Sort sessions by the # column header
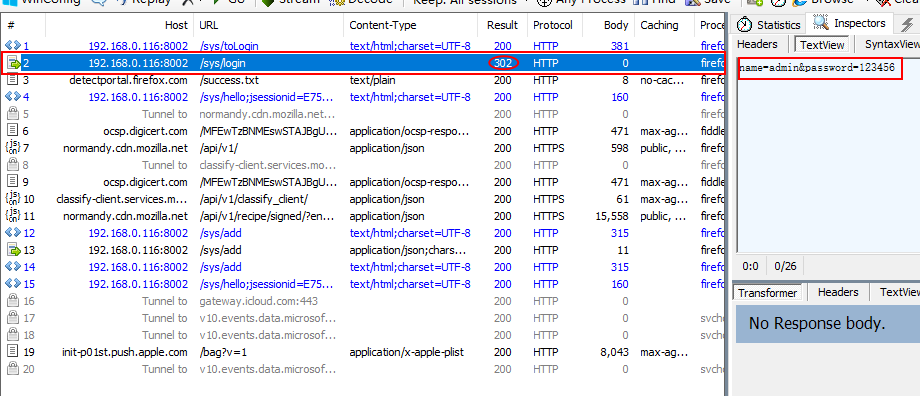Image resolution: width=920 pixels, height=396 pixels. pos(23,25)
